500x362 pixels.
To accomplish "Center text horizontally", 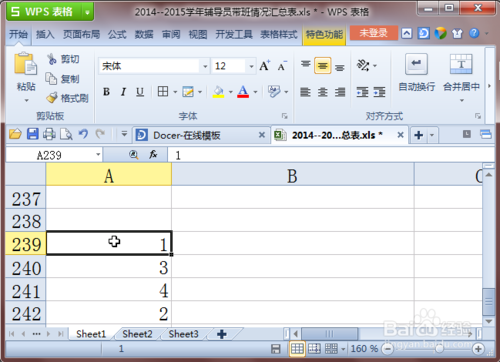I will 322,92.
